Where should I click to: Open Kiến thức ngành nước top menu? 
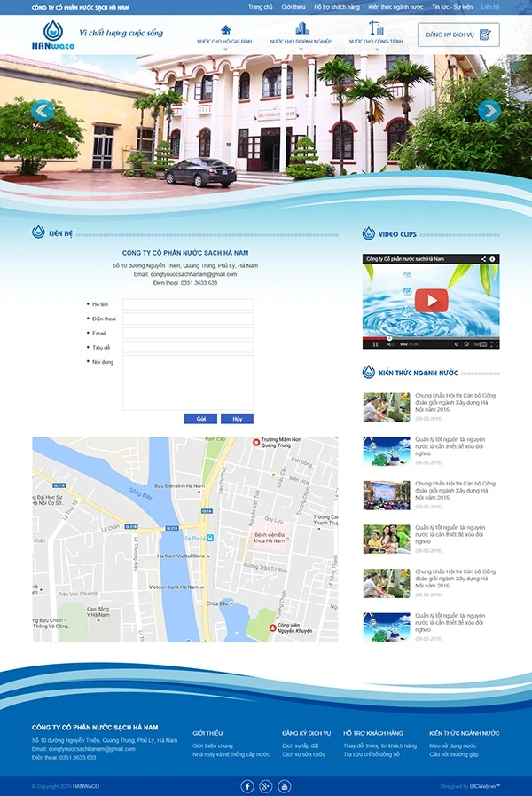click(x=395, y=7)
